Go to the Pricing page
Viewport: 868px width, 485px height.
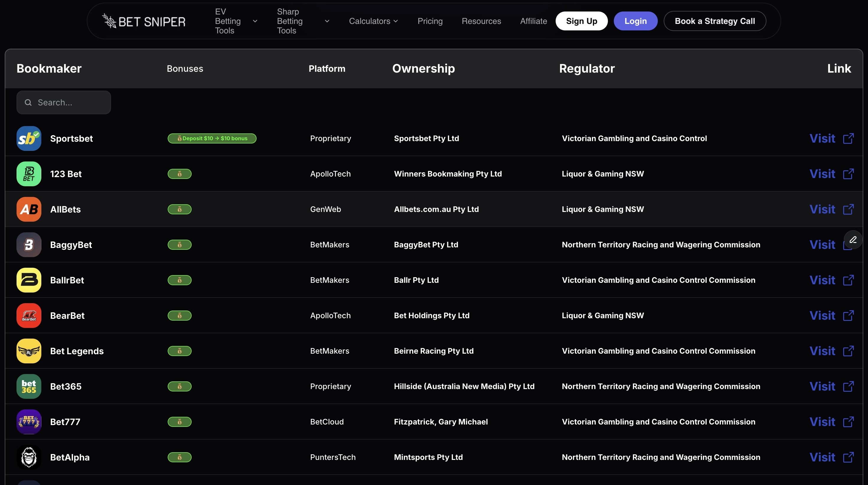point(430,21)
